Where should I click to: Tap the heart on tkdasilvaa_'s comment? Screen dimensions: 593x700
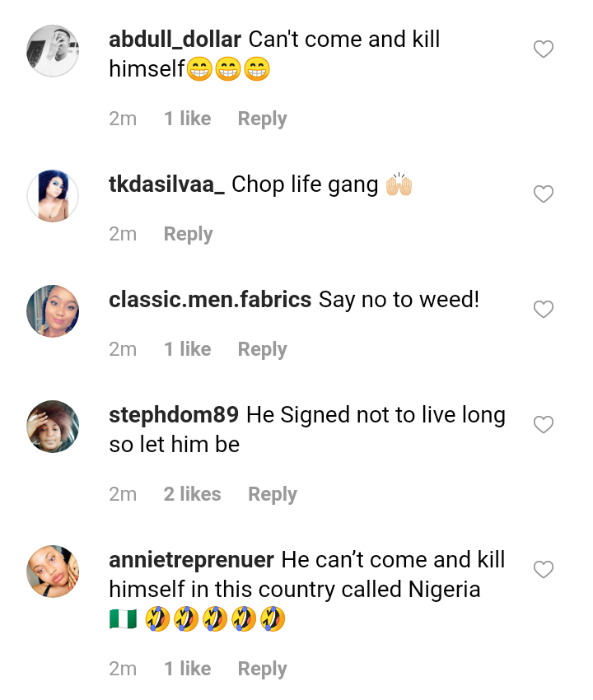(543, 194)
